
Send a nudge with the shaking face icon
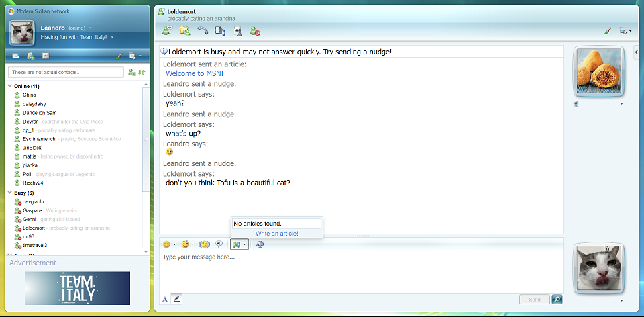click(x=204, y=244)
